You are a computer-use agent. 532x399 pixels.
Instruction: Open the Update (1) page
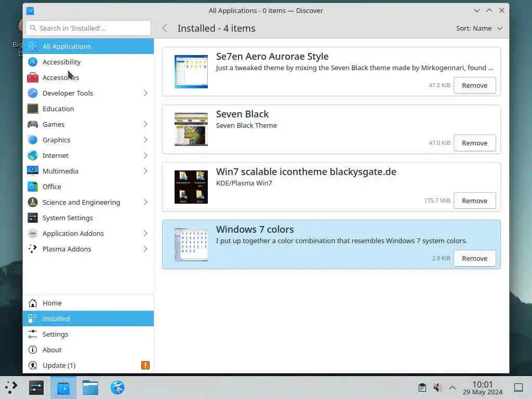tap(88, 365)
